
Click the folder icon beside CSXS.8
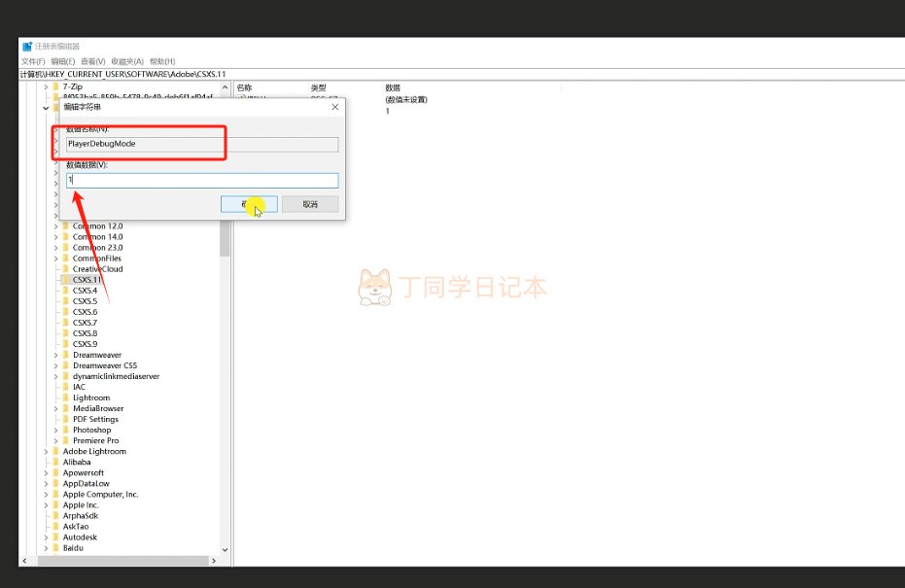click(x=66, y=333)
